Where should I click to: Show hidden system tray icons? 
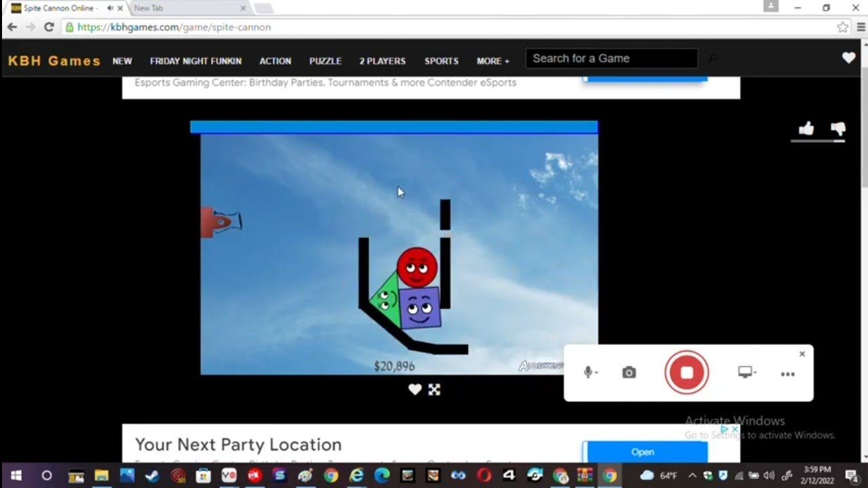(x=692, y=475)
